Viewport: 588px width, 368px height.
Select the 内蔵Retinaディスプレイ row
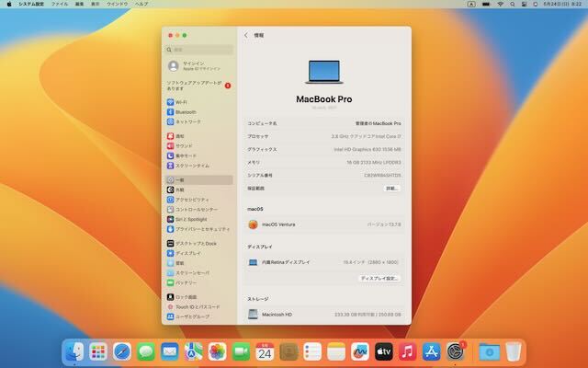[x=324, y=262]
